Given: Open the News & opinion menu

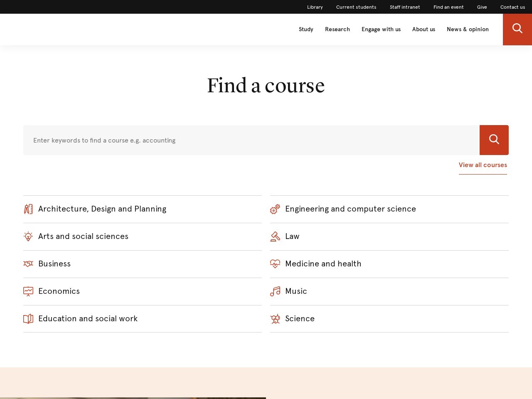Looking at the screenshot, I should coord(468,30).
